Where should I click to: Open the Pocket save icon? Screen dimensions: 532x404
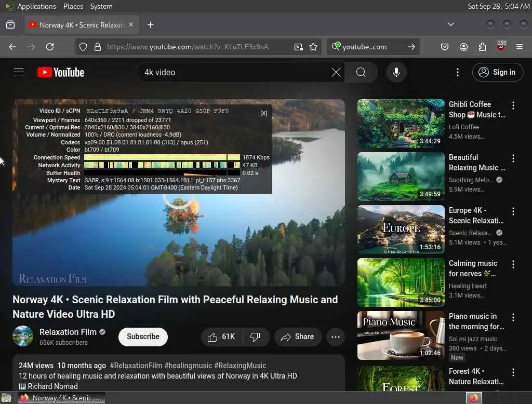tap(445, 47)
